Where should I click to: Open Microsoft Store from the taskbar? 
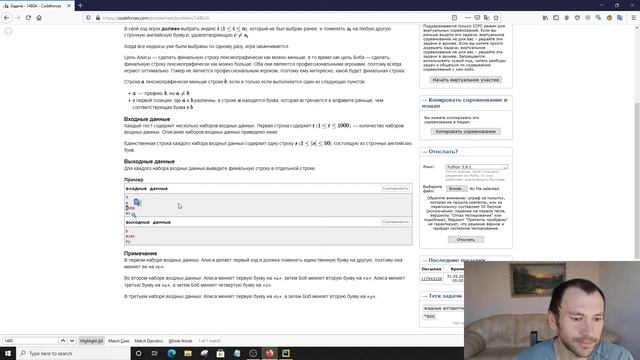[220, 353]
